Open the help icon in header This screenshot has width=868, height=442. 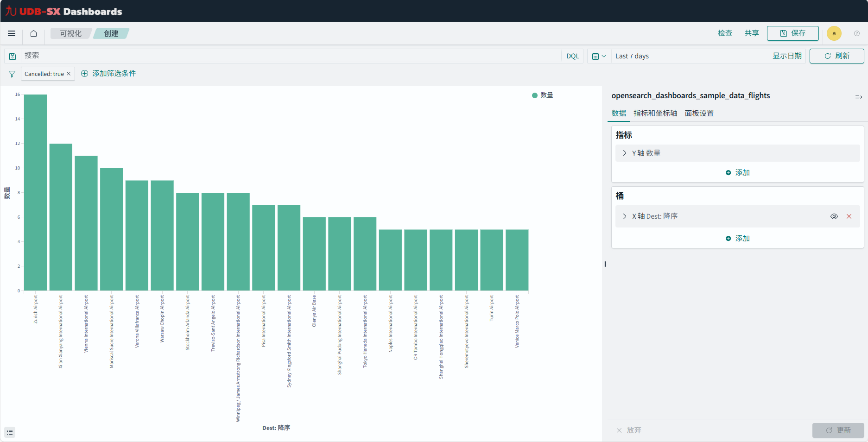point(857,33)
